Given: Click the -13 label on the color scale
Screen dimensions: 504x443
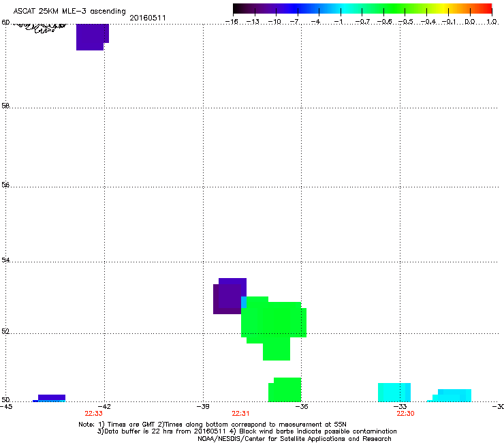Looking at the screenshot, I should [x=253, y=22].
